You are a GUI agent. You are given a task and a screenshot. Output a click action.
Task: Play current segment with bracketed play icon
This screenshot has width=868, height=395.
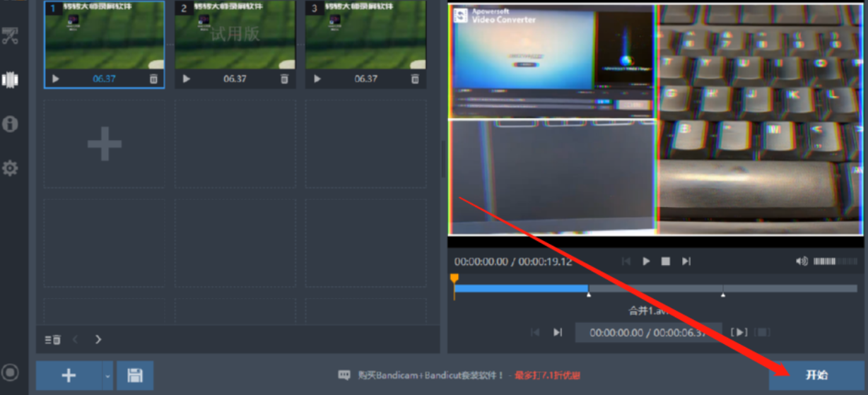coord(739,332)
